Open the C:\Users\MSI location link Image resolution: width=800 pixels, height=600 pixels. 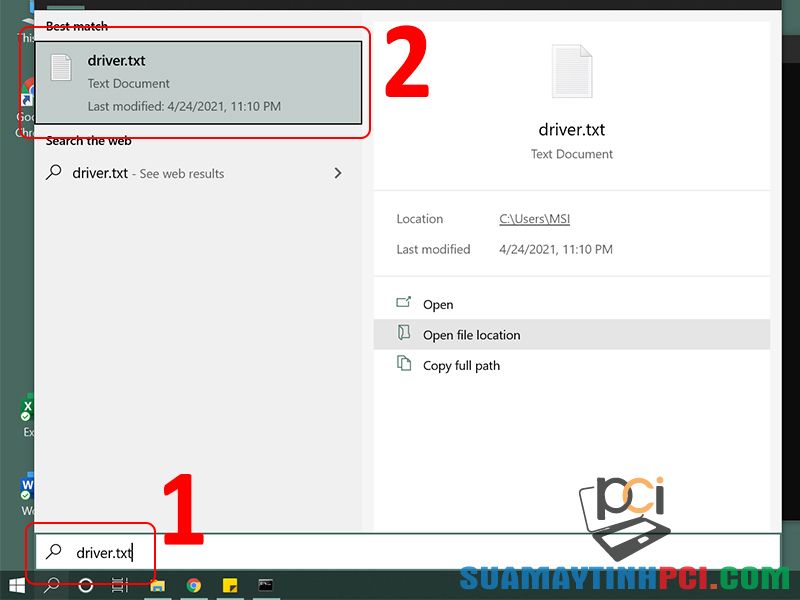click(534, 219)
